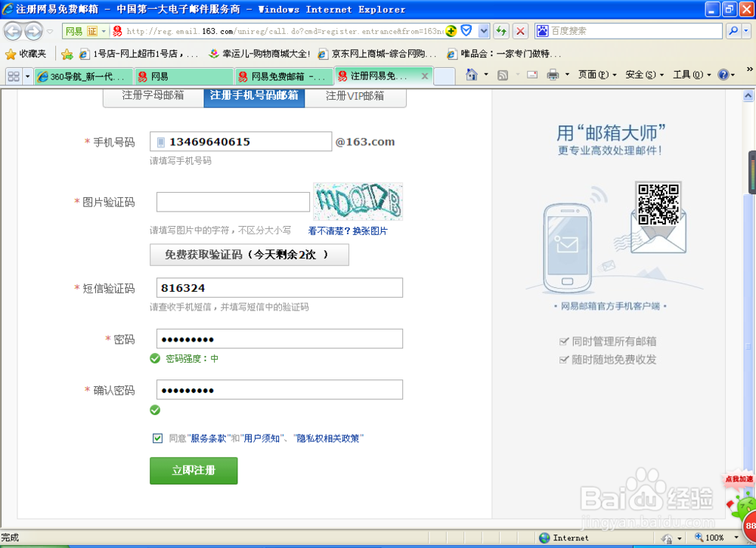Open the 服务条款 link
Image resolution: width=756 pixels, height=548 pixels.
209,438
